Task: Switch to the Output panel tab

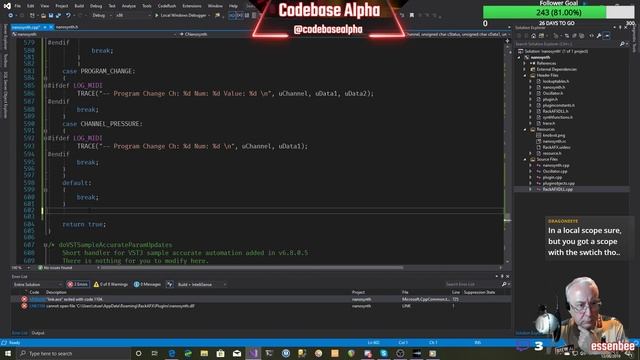Action: [x=38, y=333]
